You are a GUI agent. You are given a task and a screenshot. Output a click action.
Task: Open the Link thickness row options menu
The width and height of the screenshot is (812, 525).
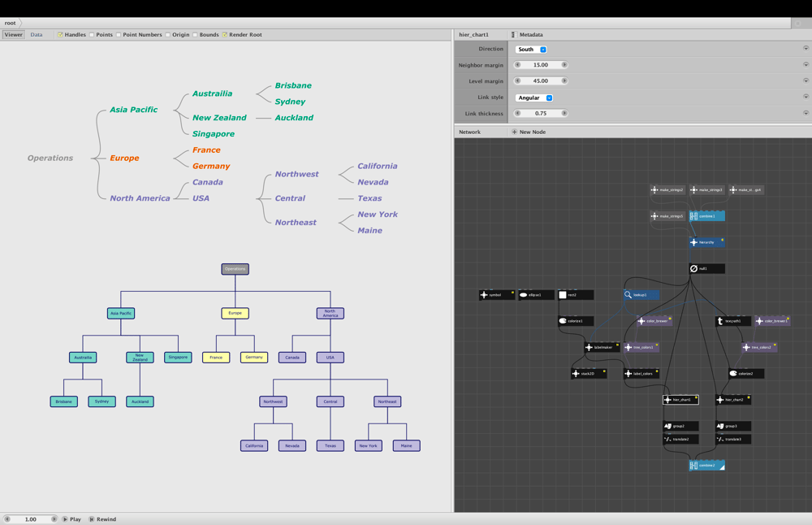(806, 113)
